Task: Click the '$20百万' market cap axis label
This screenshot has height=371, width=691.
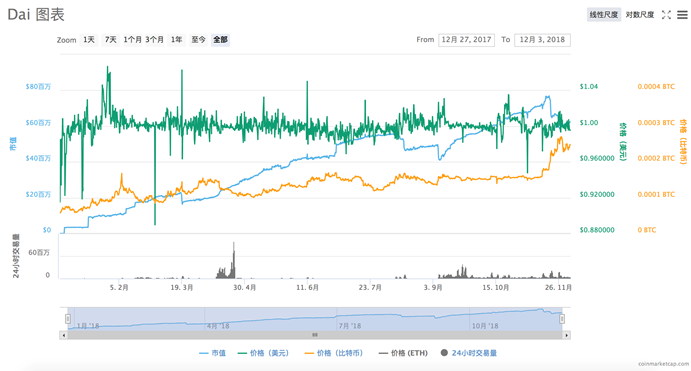Action: 38,194
